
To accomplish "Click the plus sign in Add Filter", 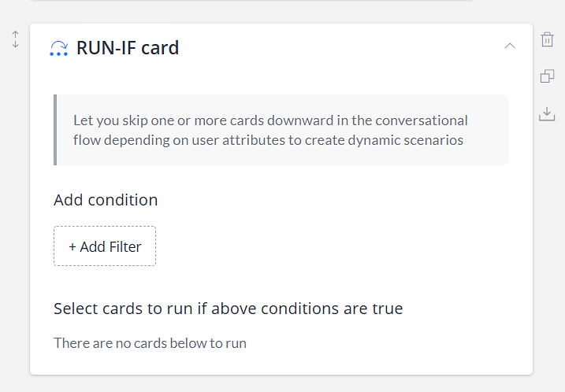I will click(x=72, y=247).
